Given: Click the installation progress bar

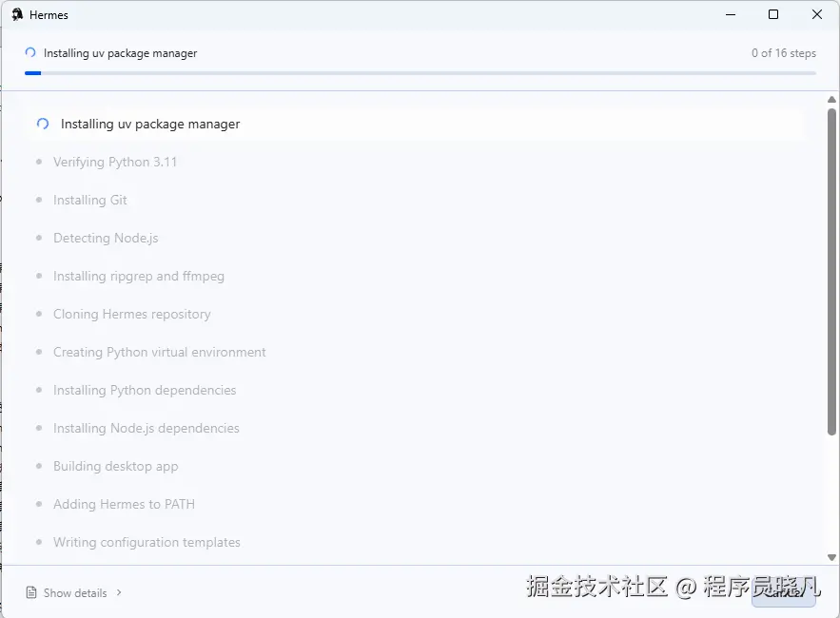Looking at the screenshot, I should point(420,73).
